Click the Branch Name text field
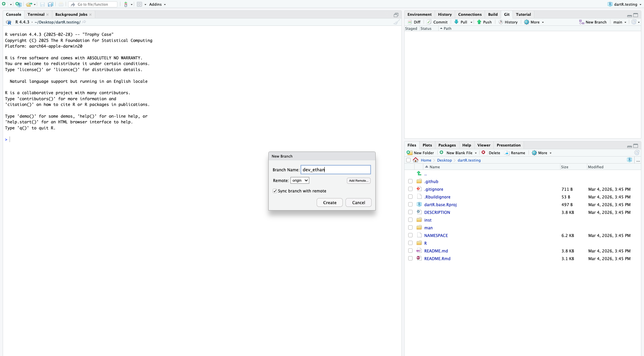The image size is (644, 356). click(335, 170)
